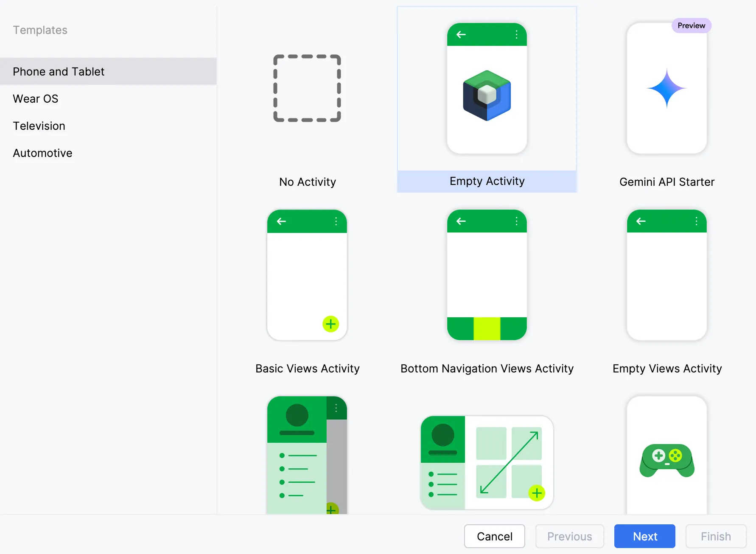
Task: Select the responsive grid layout template thumbnail
Action: pos(487,462)
